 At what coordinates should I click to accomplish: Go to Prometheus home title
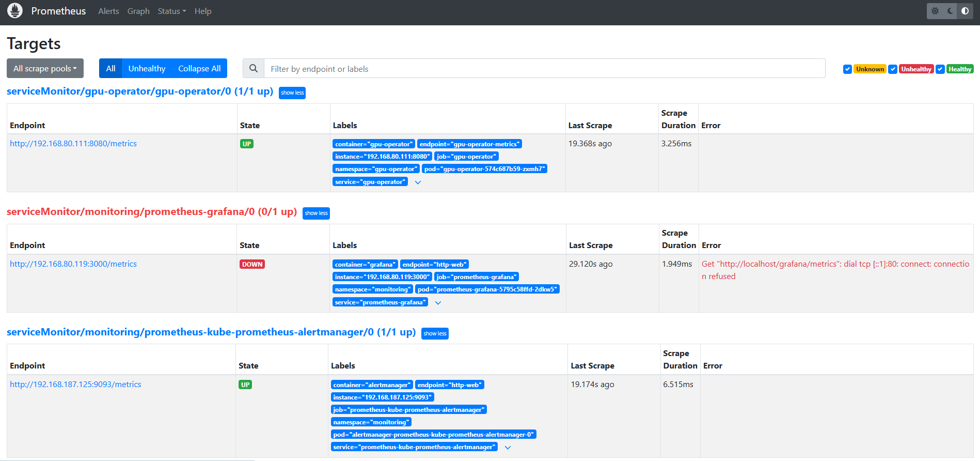coord(58,11)
